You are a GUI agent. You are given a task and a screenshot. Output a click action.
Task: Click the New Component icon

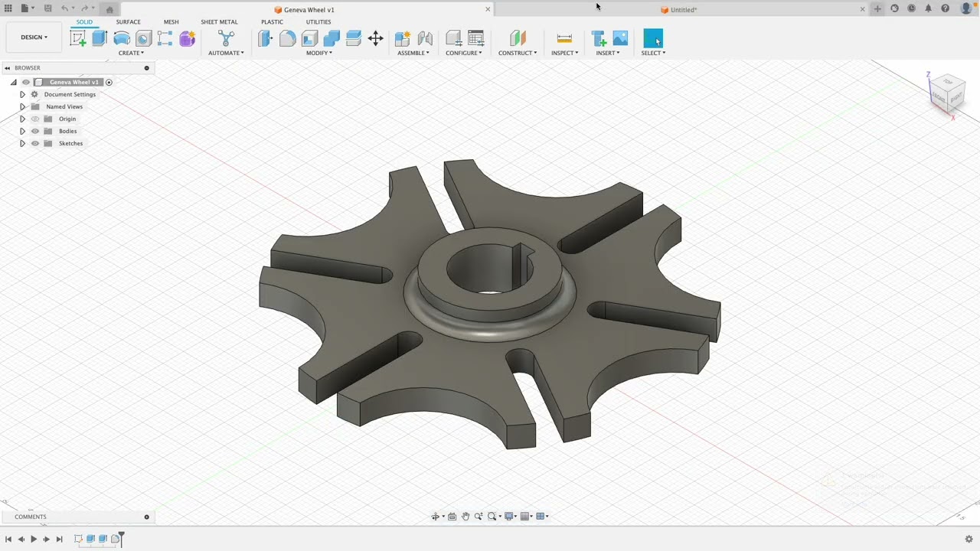[403, 38]
